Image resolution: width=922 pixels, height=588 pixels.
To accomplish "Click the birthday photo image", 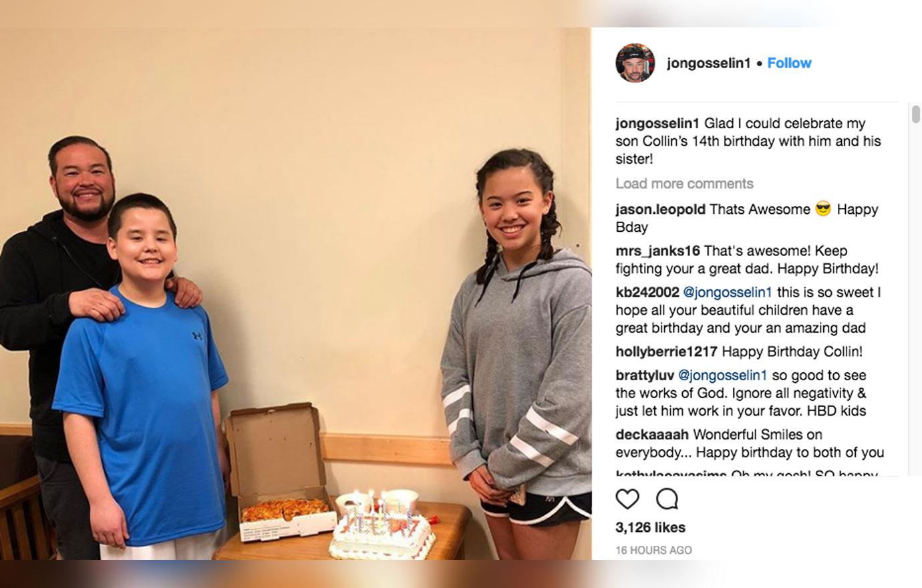I will (x=295, y=293).
